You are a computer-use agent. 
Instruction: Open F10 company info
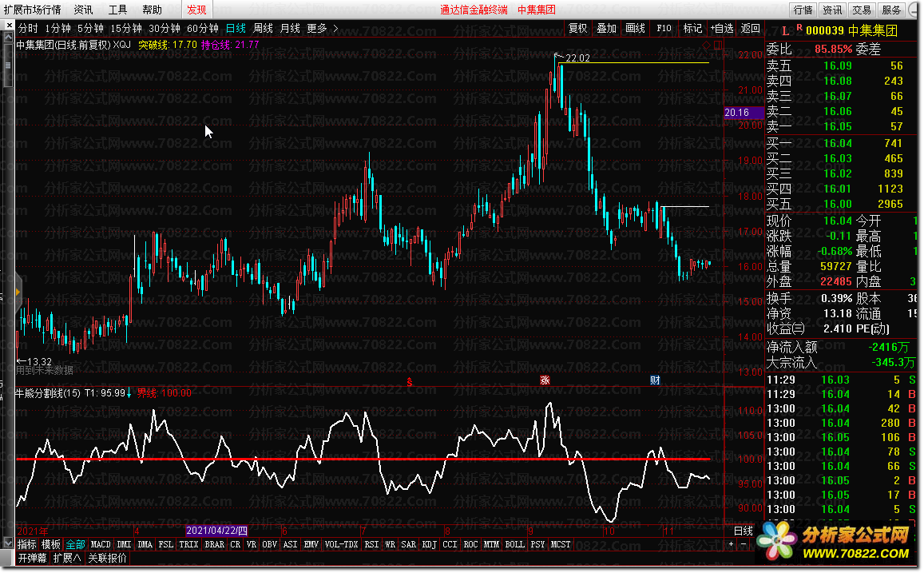(x=664, y=28)
